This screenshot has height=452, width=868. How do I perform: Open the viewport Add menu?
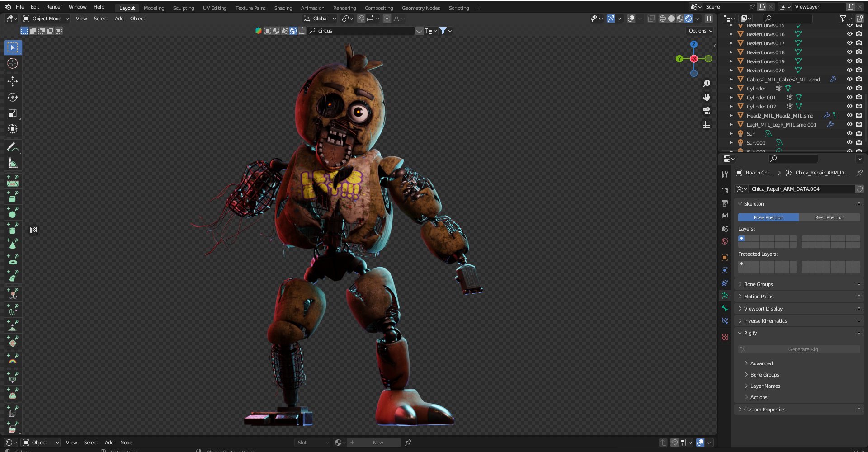[119, 19]
